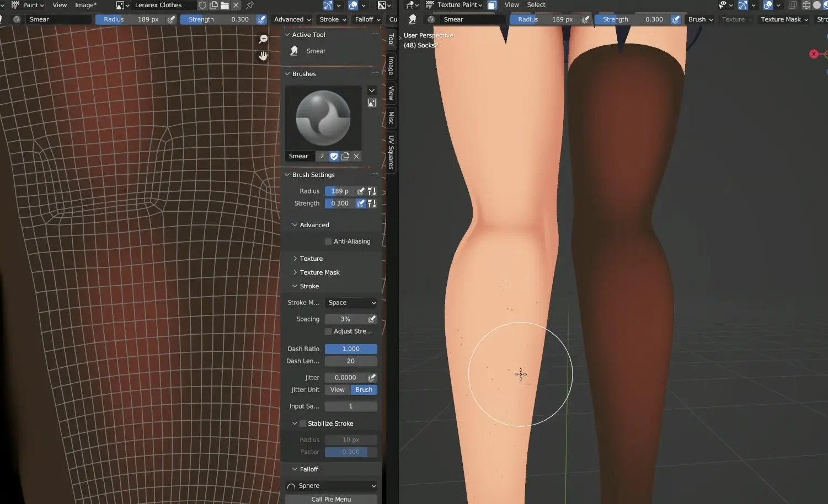Click the zoom magnifier icon in image editor
Screen dimensions: 828x504
coord(263,39)
